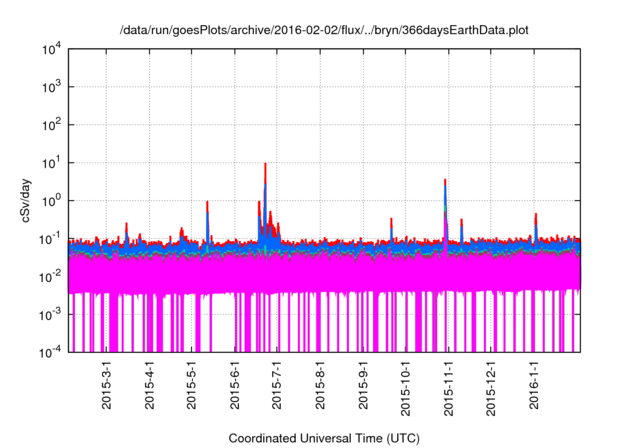Click the 10^-1 y-axis tick label

click(x=51, y=239)
